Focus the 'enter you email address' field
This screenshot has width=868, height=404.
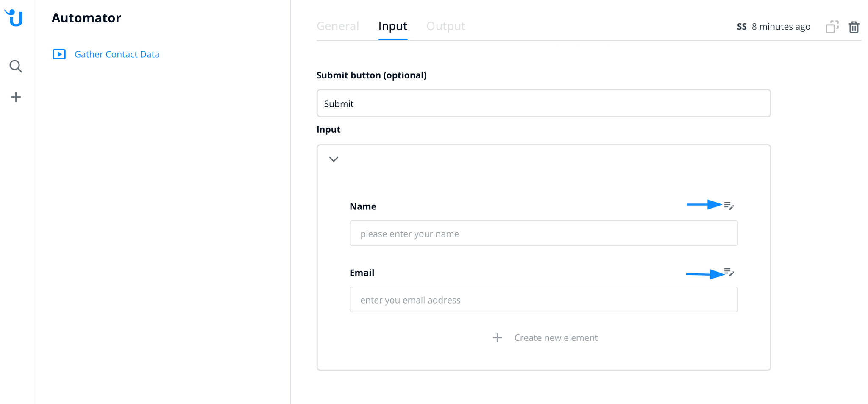pos(543,300)
